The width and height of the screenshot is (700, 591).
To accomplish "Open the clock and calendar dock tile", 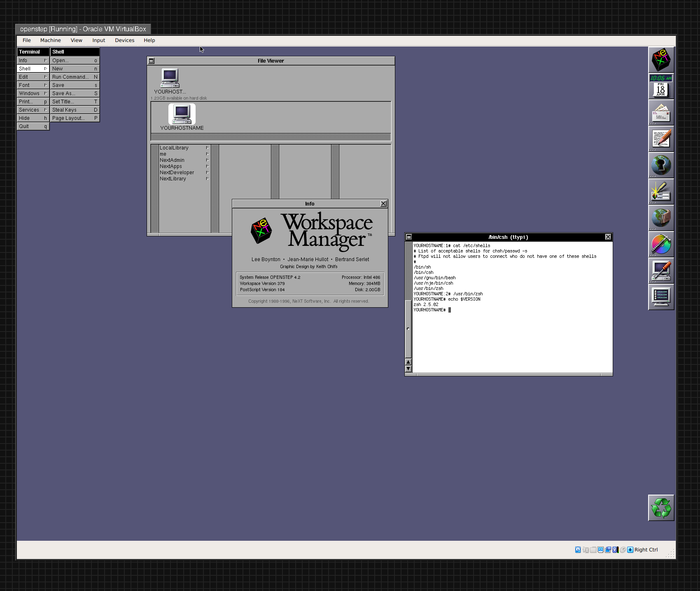I will 661,86.
